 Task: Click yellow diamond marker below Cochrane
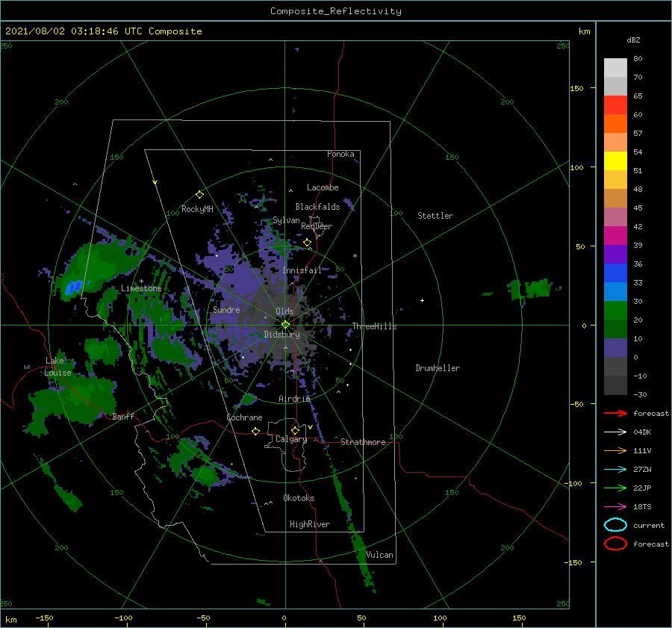coord(256,431)
